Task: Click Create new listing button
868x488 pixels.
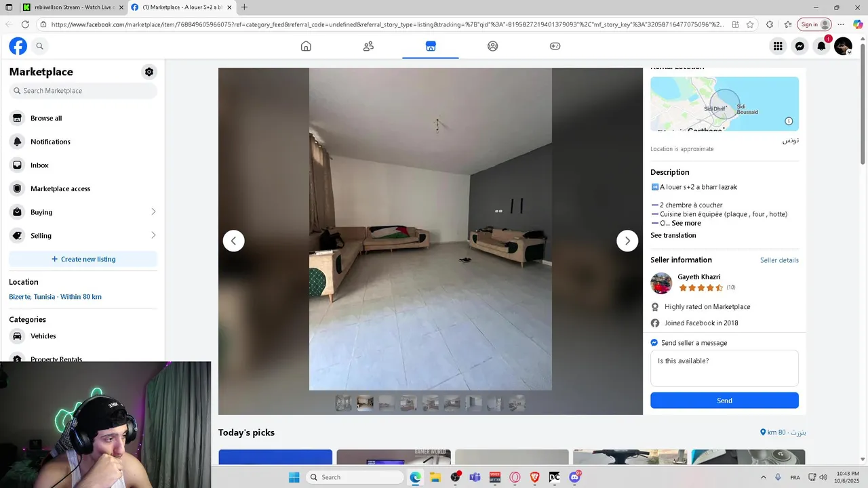Action: tap(83, 259)
